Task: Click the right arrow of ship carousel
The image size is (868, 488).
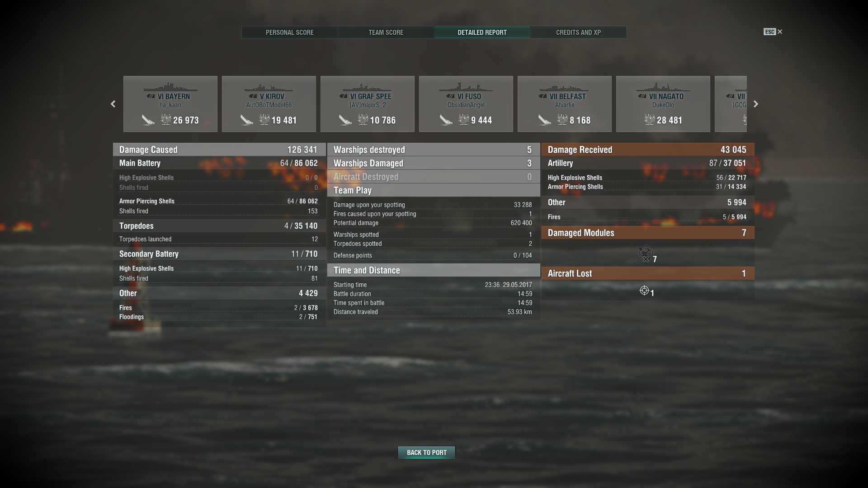Action: point(756,104)
